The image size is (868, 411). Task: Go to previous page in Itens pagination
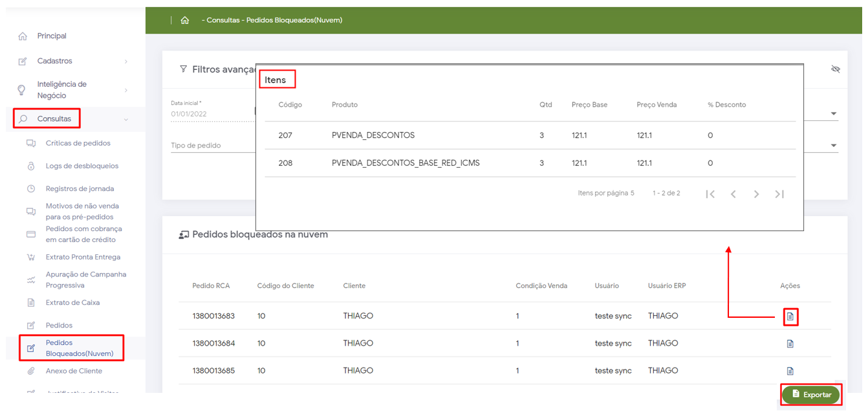click(733, 194)
